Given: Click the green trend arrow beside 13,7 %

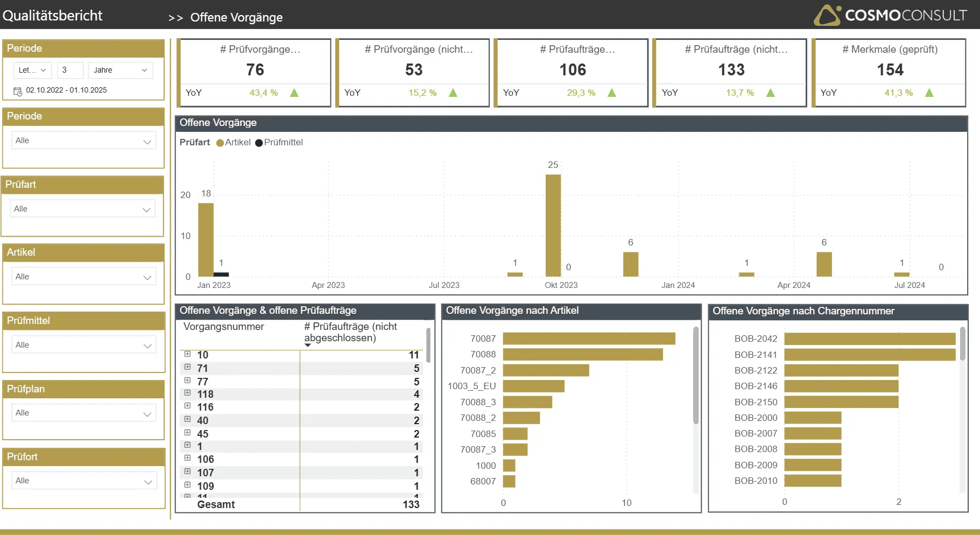Looking at the screenshot, I should click(x=771, y=93).
